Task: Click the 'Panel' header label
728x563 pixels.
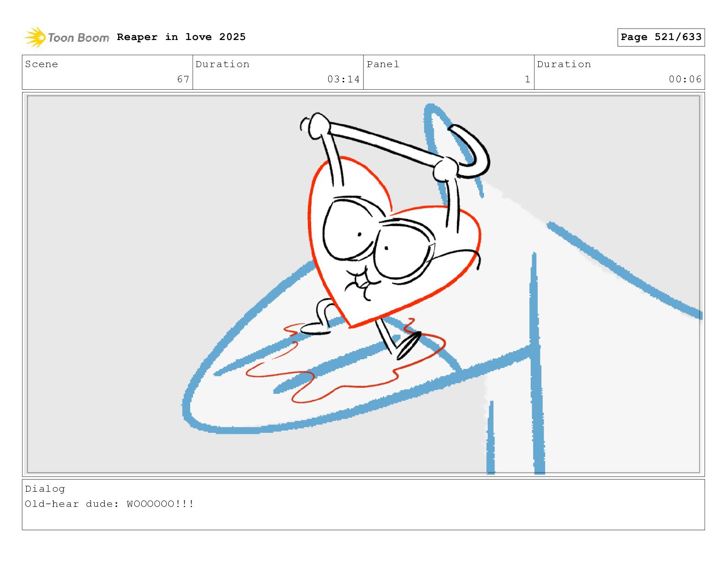Action: tap(383, 64)
